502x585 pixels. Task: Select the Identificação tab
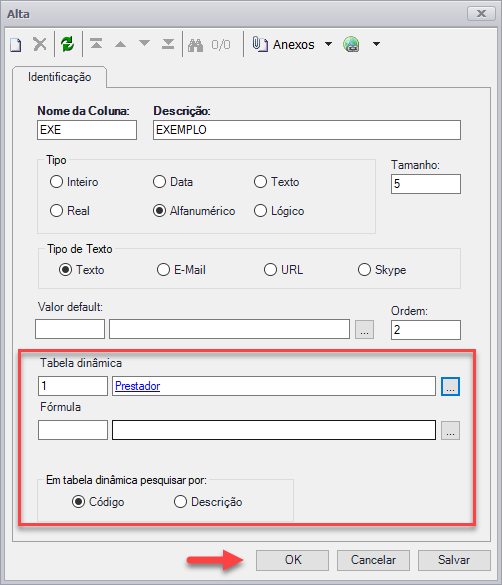[x=60, y=77]
